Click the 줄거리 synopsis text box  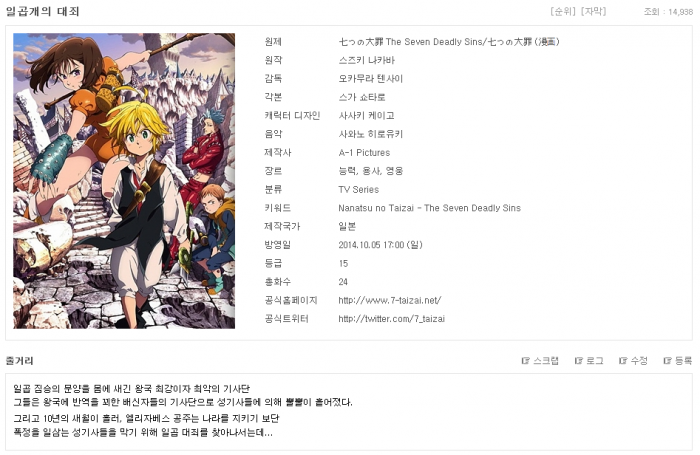(x=349, y=412)
